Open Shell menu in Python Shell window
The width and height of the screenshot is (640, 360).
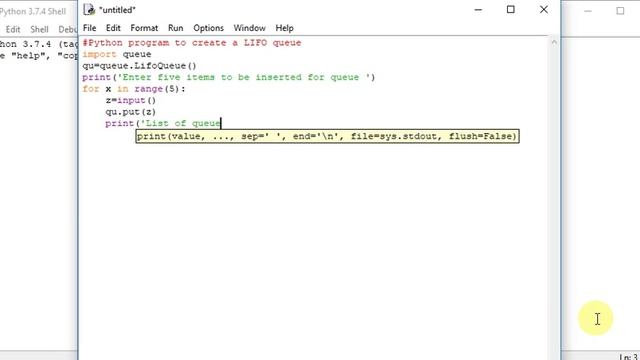[x=39, y=29]
